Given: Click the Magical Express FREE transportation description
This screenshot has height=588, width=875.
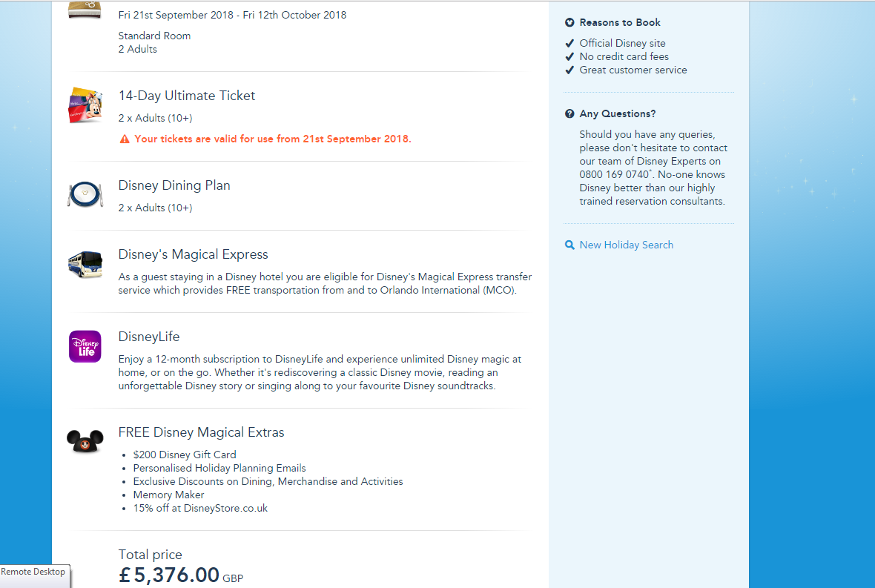Looking at the screenshot, I should pyautogui.click(x=325, y=283).
